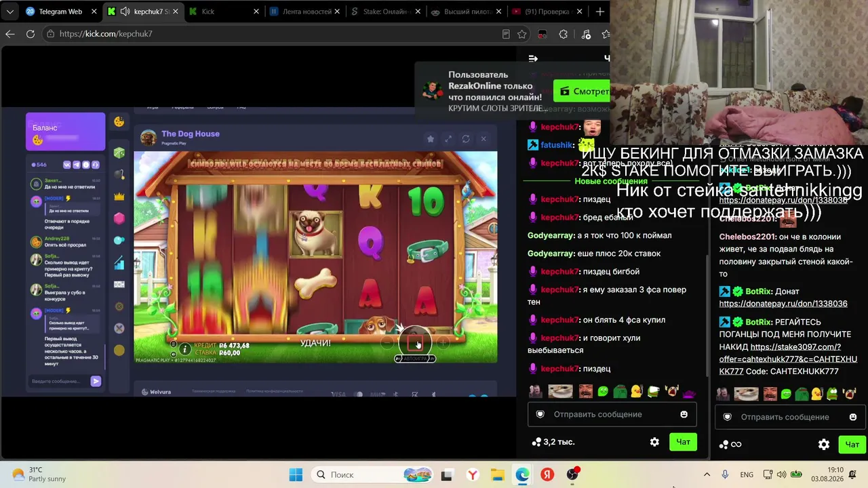Open OBS Studio from the taskbar
The height and width of the screenshot is (488, 868).
pos(572,474)
